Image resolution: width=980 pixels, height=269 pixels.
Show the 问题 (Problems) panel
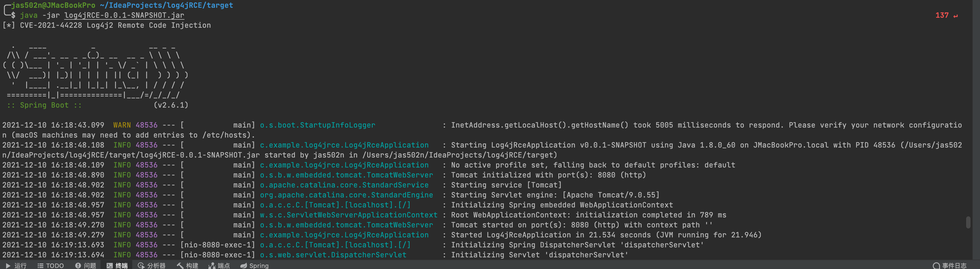click(86, 265)
